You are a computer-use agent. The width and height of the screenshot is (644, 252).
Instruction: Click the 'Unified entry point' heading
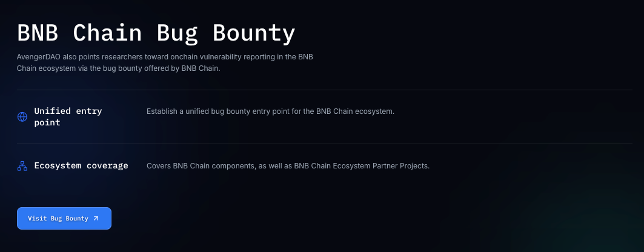tap(68, 116)
